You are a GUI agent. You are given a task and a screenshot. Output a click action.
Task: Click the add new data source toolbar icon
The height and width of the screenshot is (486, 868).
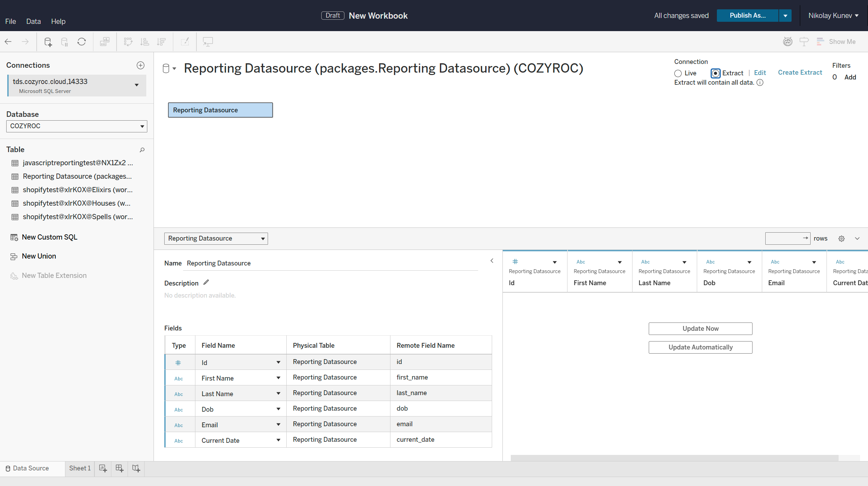coord(48,42)
